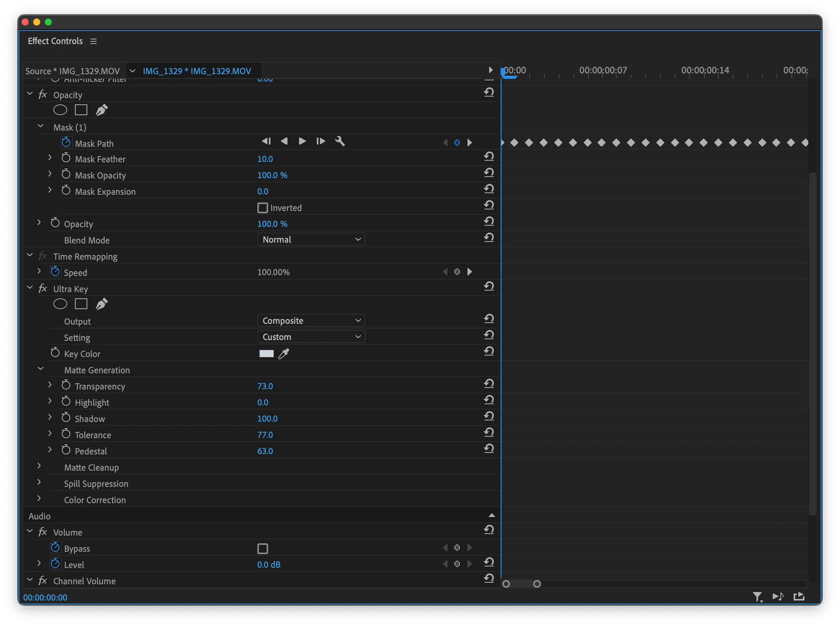
Task: Click the Key Color swatch
Action: click(x=266, y=354)
